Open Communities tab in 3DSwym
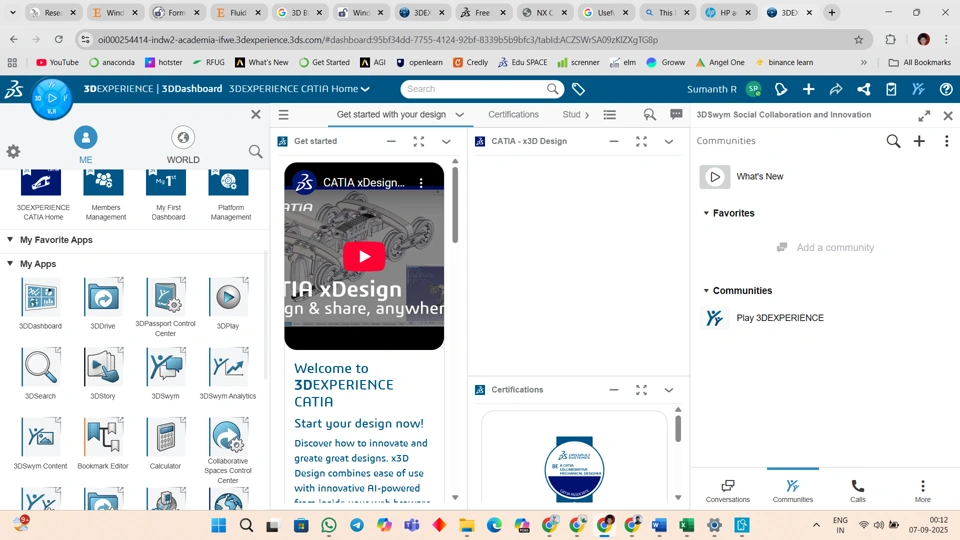 pyautogui.click(x=792, y=490)
